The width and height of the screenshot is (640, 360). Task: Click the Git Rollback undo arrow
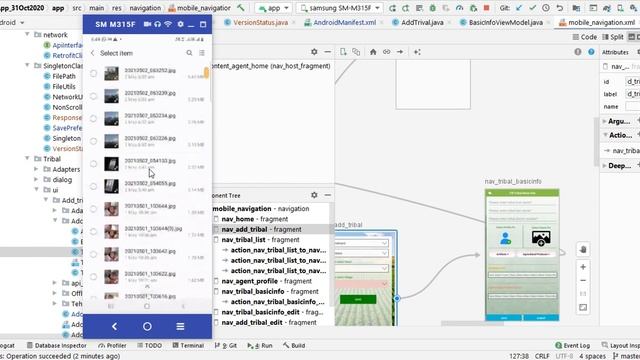coord(560,8)
